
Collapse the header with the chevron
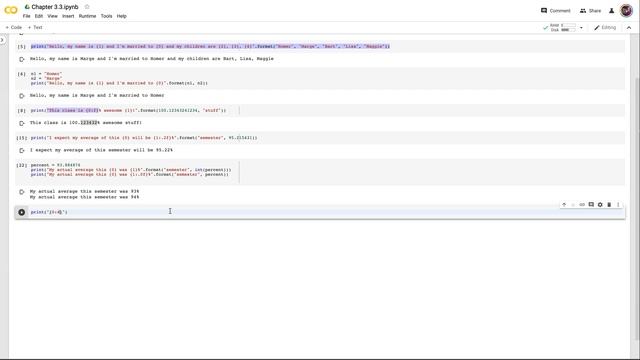click(x=629, y=28)
